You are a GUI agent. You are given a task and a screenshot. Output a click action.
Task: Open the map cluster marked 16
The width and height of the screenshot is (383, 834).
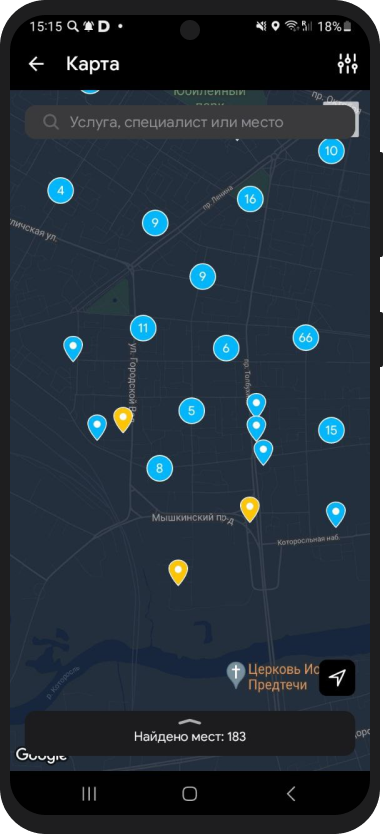(250, 199)
